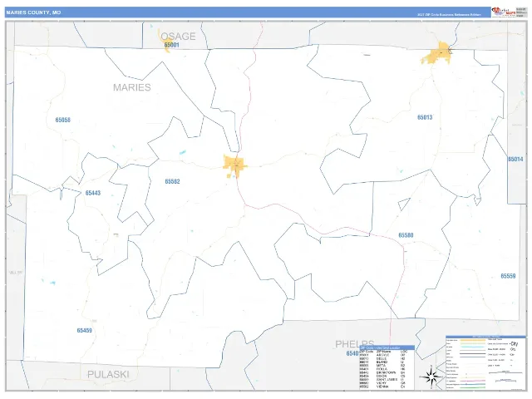Click the upper scale bar in legend

(505, 372)
